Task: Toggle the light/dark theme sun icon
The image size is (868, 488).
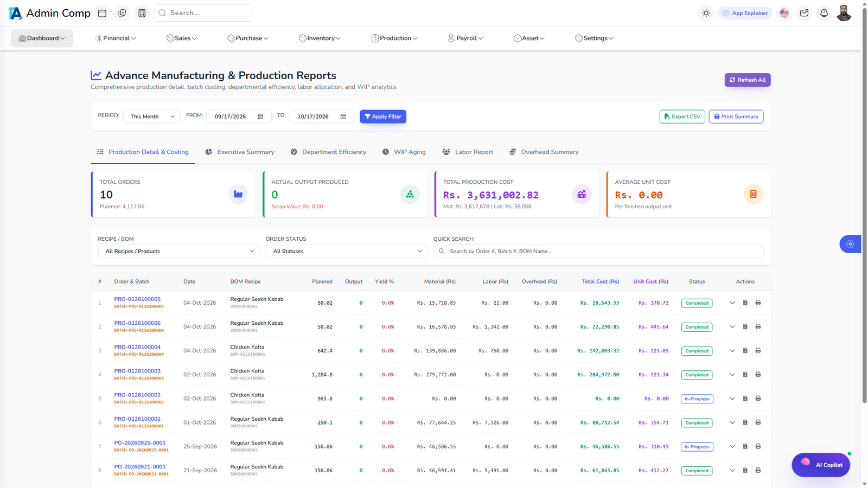Action: [706, 13]
